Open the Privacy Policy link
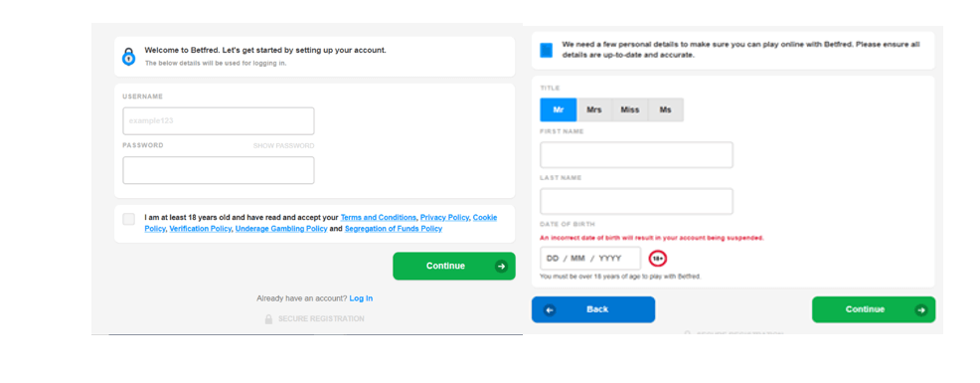 444,217
